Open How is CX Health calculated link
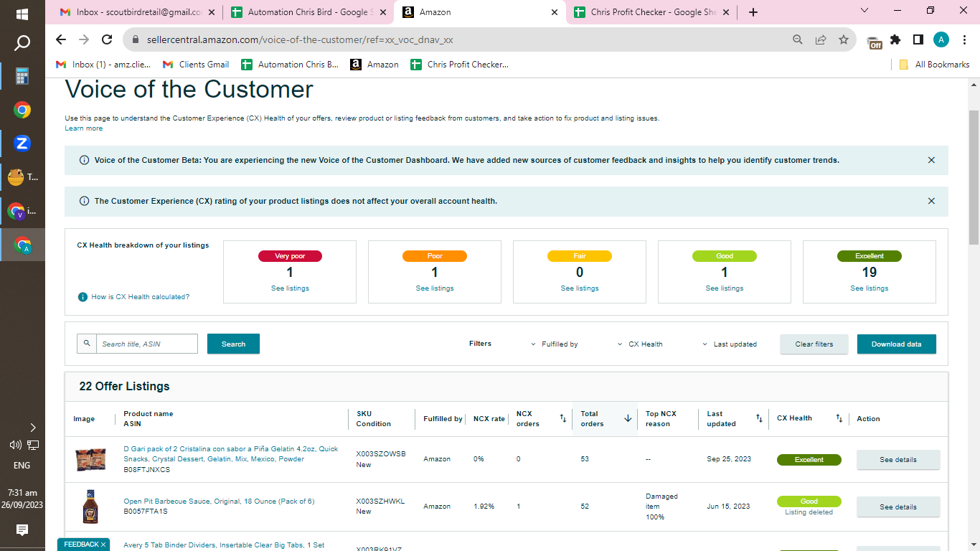Image resolution: width=980 pixels, height=551 pixels. [141, 297]
